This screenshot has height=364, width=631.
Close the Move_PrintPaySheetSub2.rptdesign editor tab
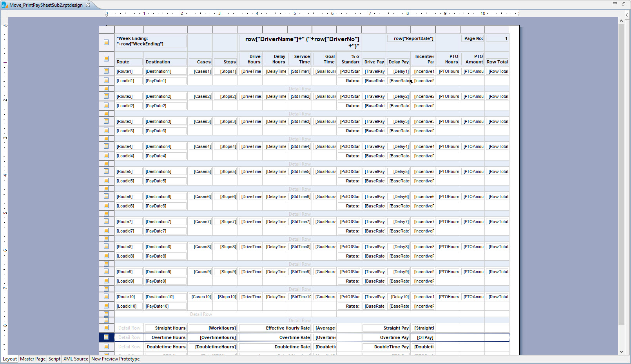tap(88, 5)
